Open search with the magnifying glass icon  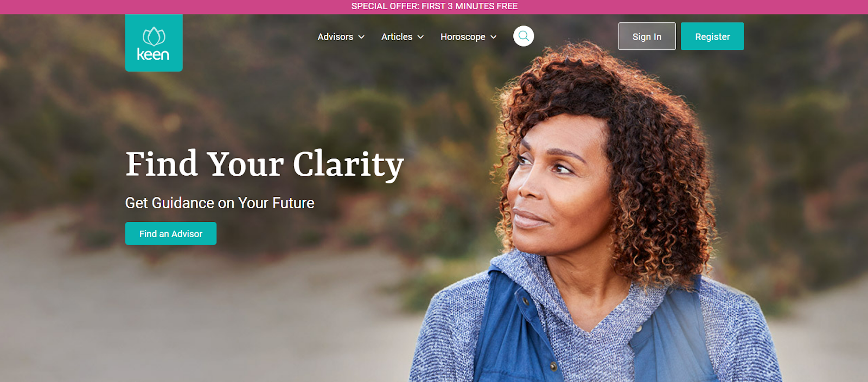click(524, 36)
